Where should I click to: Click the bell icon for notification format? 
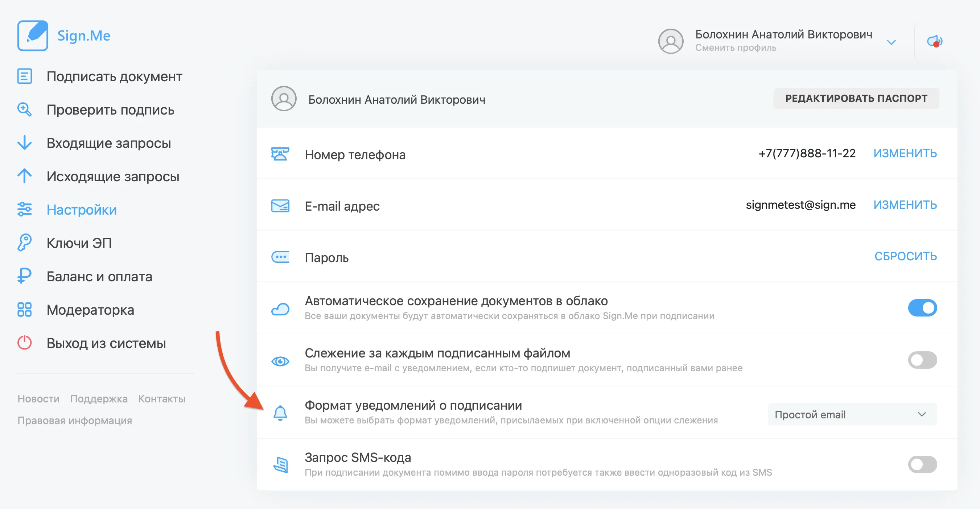tap(280, 413)
